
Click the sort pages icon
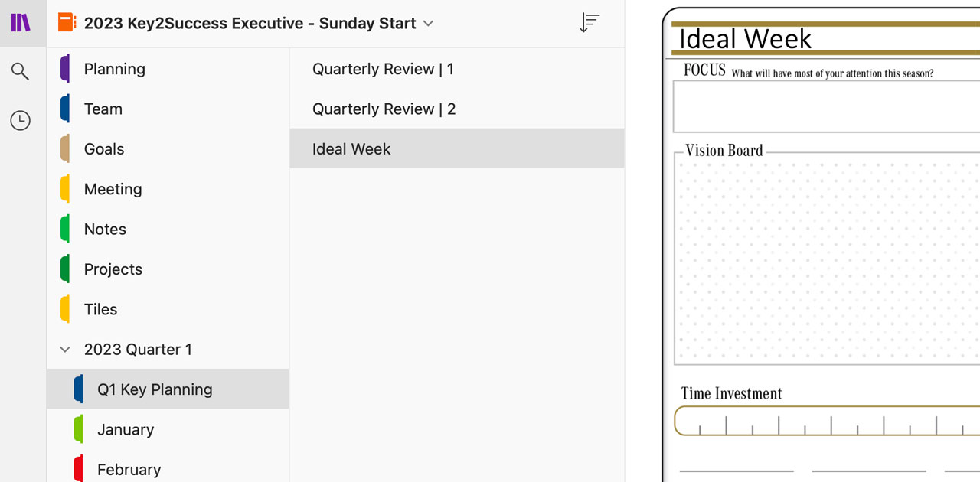coord(589,23)
